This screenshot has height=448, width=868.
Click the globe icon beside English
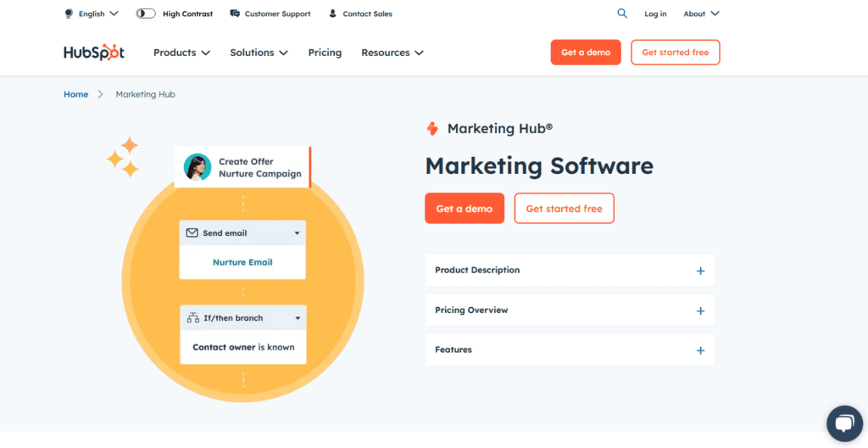pyautogui.click(x=69, y=14)
